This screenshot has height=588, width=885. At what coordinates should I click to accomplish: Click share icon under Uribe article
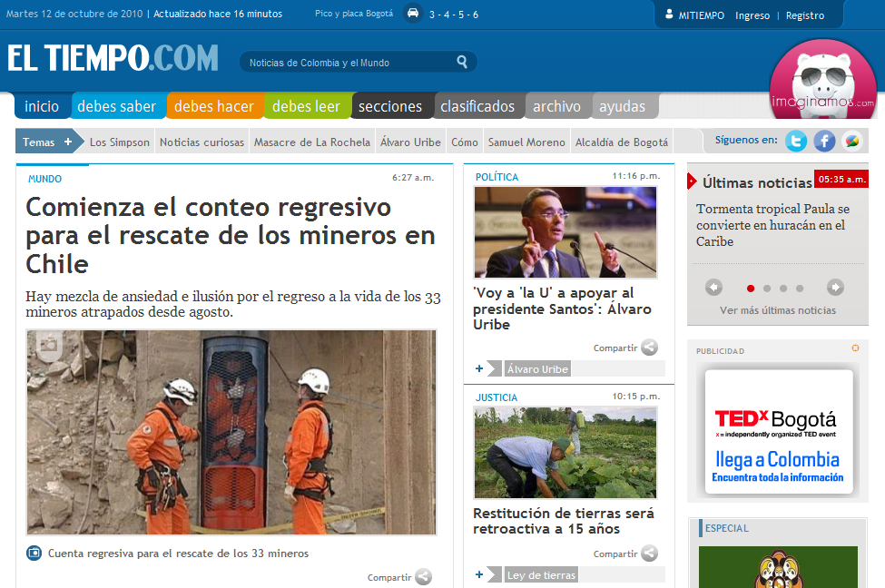point(650,348)
